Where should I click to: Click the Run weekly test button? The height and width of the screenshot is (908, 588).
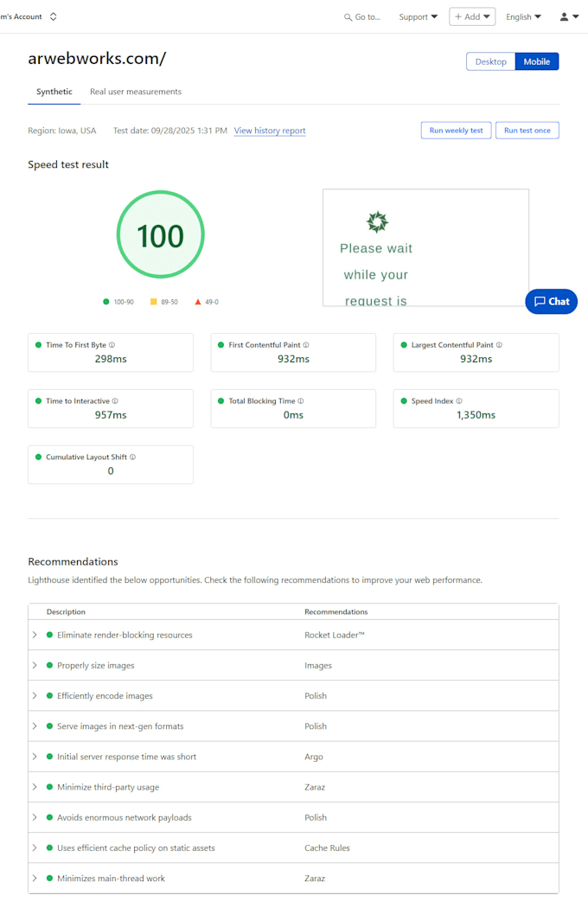[456, 131]
